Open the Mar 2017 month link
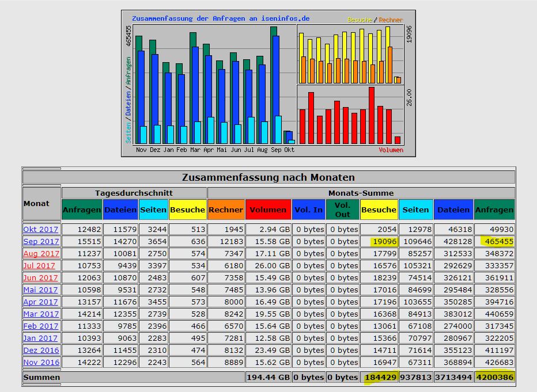This screenshot has height=392, width=537. point(41,314)
